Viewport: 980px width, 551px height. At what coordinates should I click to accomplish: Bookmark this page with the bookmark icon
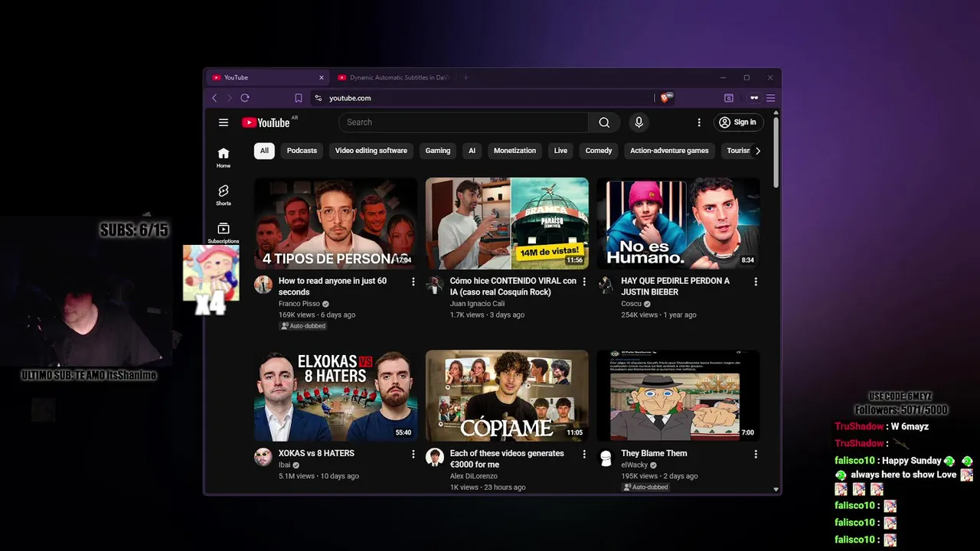(299, 98)
